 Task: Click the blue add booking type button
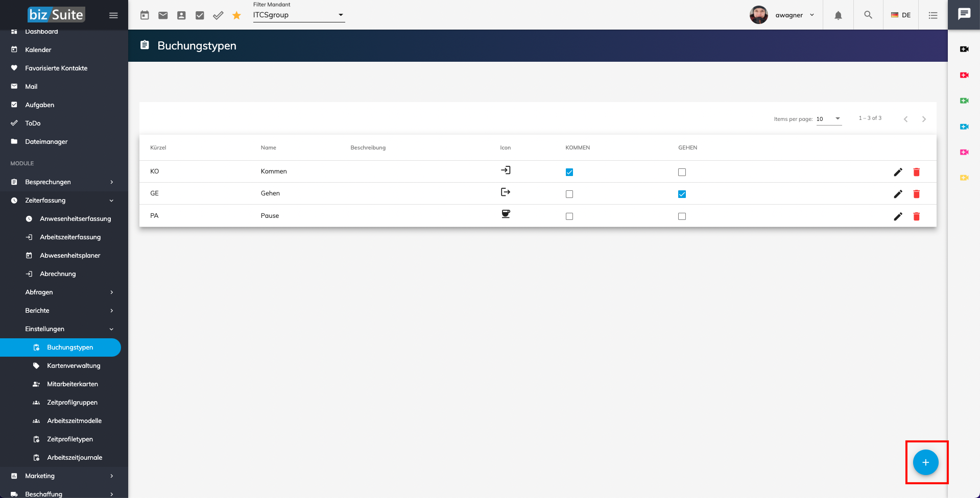(x=925, y=462)
